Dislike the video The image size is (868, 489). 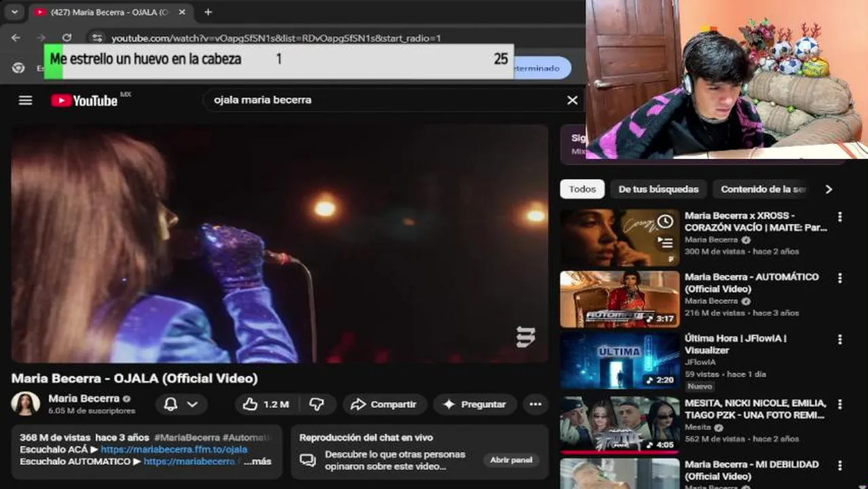pyautogui.click(x=317, y=404)
